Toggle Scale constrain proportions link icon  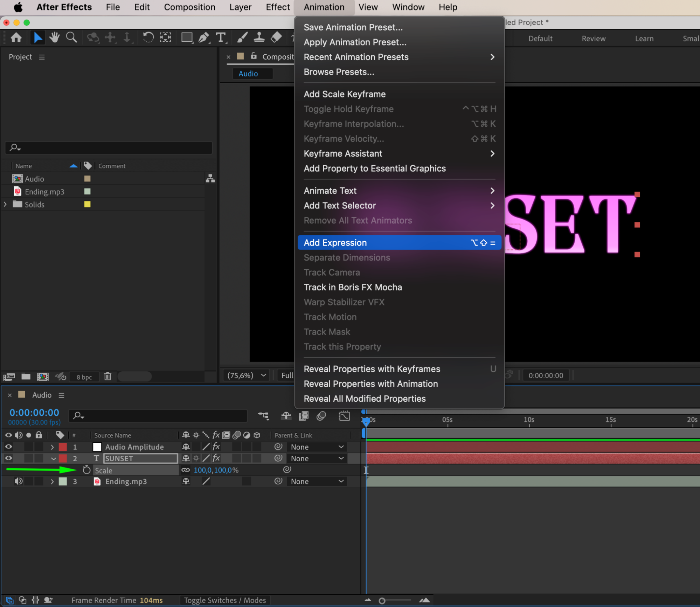click(x=185, y=470)
